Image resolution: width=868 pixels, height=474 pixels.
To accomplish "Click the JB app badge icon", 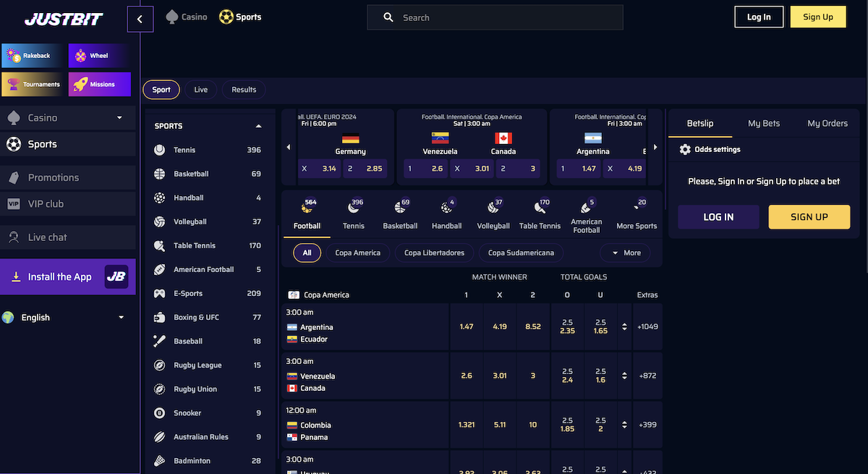I will click(x=116, y=276).
